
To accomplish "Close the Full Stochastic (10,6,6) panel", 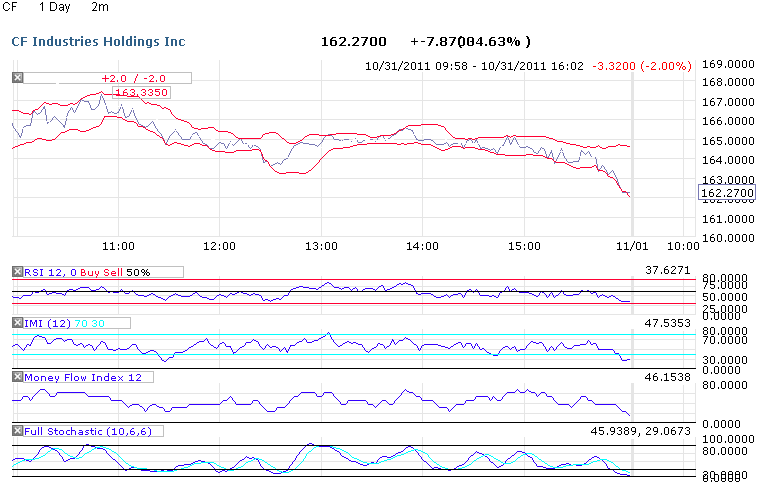I will point(18,431).
